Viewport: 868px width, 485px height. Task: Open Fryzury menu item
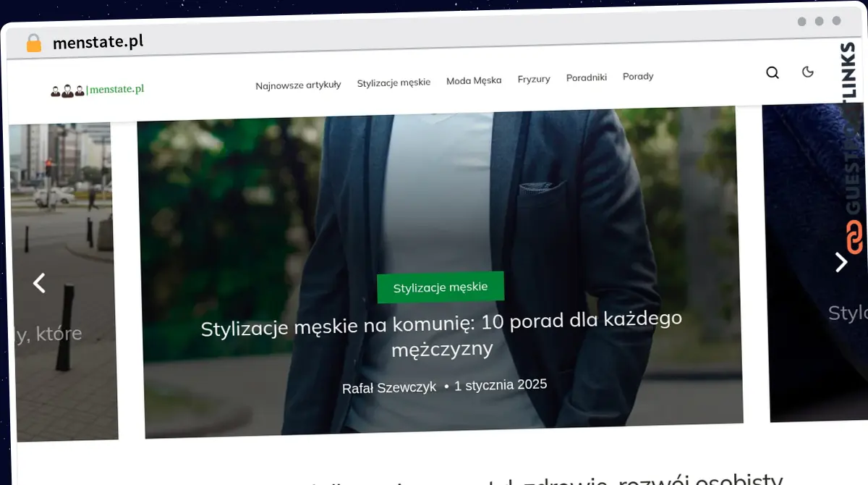[x=534, y=79]
